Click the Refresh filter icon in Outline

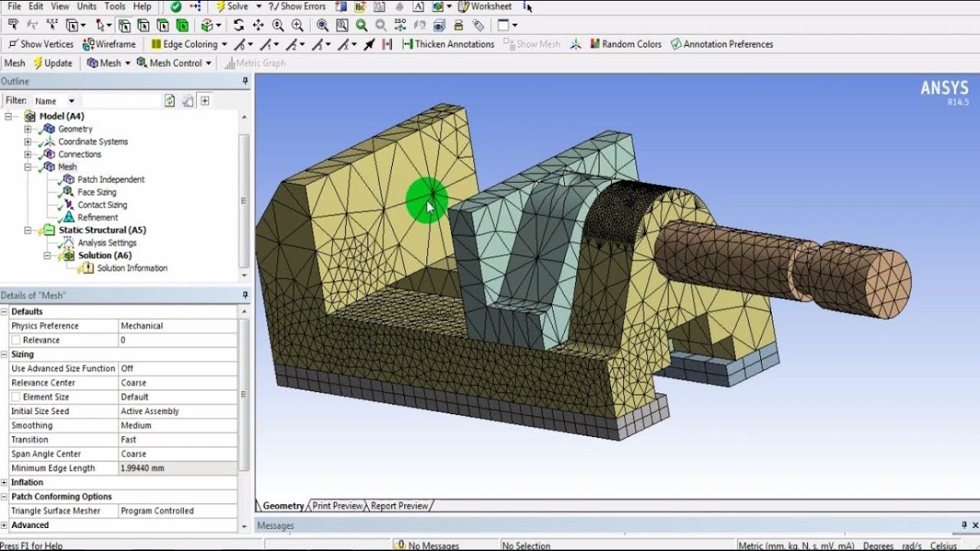click(170, 100)
